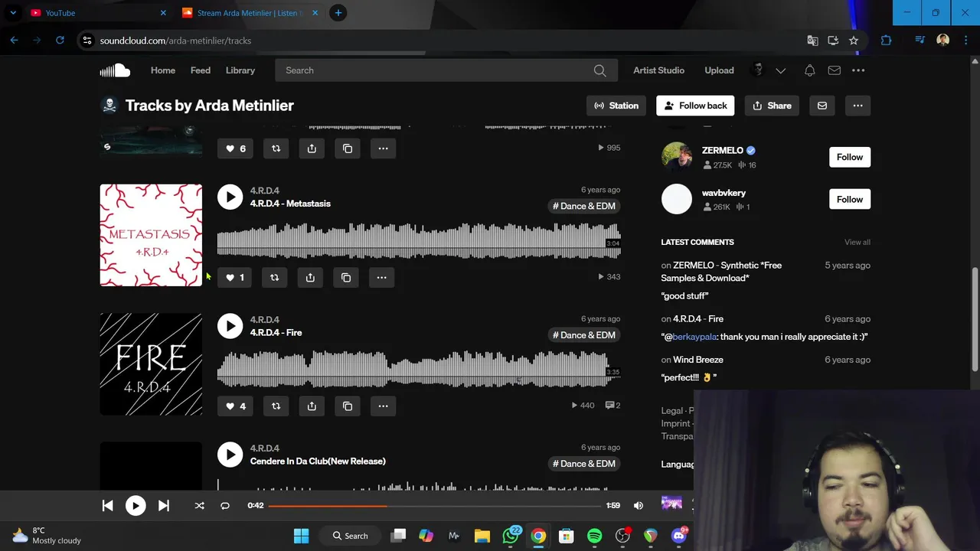This screenshot has width=980, height=551.
Task: Bookmark this page with the star
Action: point(854,41)
